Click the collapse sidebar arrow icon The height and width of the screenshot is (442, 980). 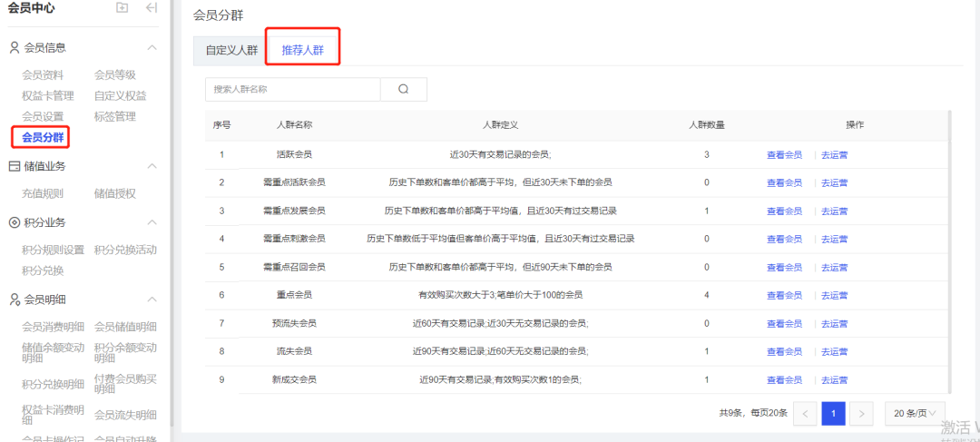tap(152, 8)
